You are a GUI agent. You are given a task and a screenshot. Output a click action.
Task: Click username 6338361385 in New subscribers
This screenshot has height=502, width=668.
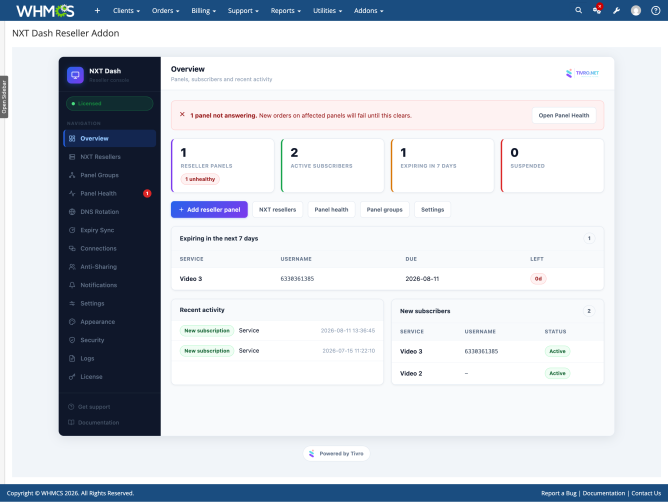pos(481,352)
